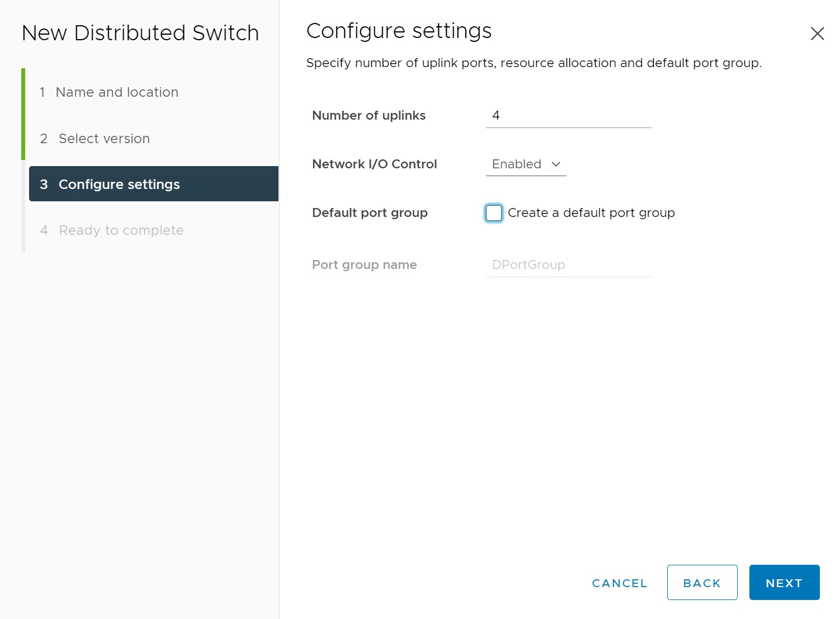Click the greyed 'Port group name' label
840x619 pixels.
(364, 265)
